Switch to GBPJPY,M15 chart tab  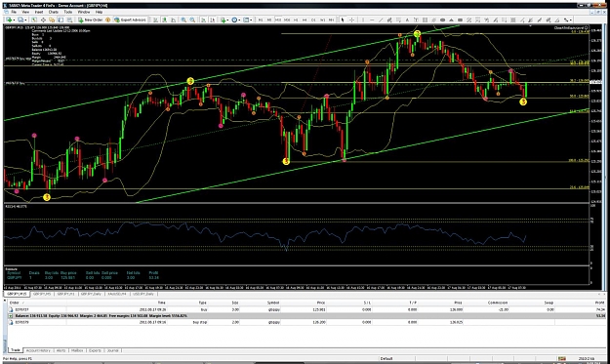(18, 294)
